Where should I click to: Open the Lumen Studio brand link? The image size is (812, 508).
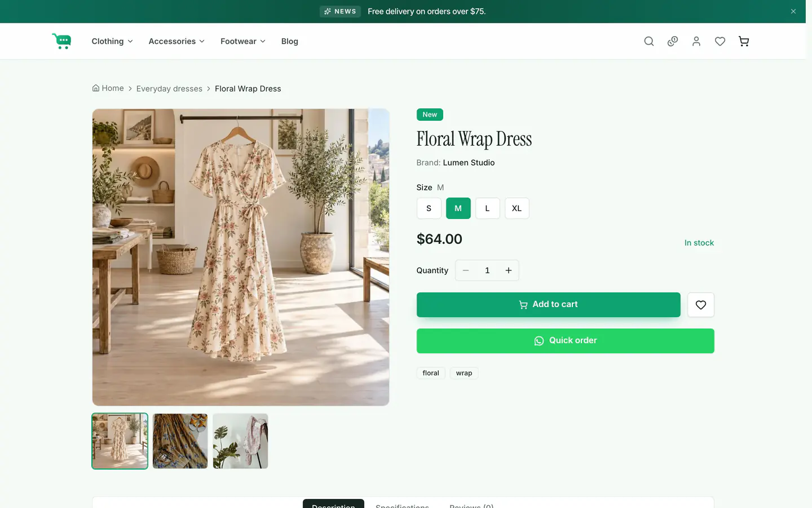[469, 163]
